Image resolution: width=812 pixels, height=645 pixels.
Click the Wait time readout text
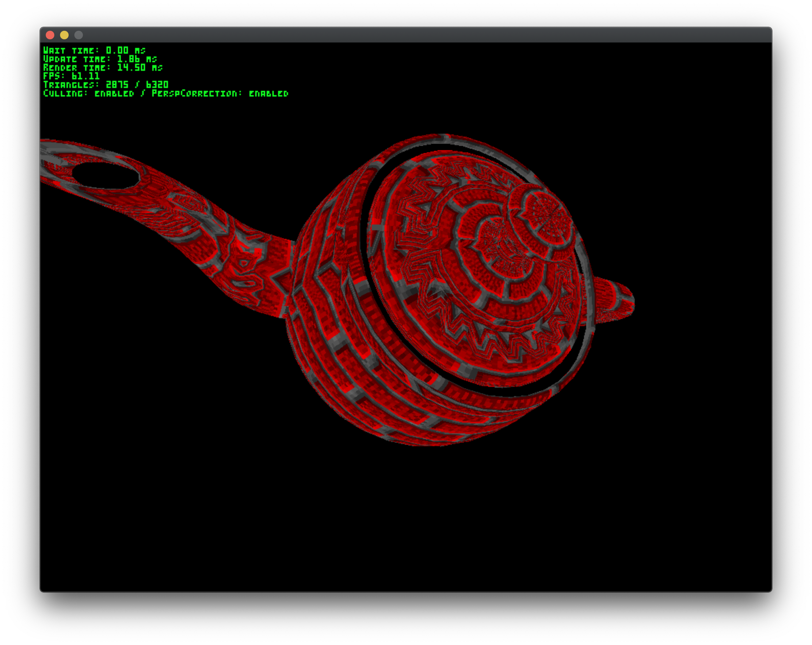tap(94, 50)
